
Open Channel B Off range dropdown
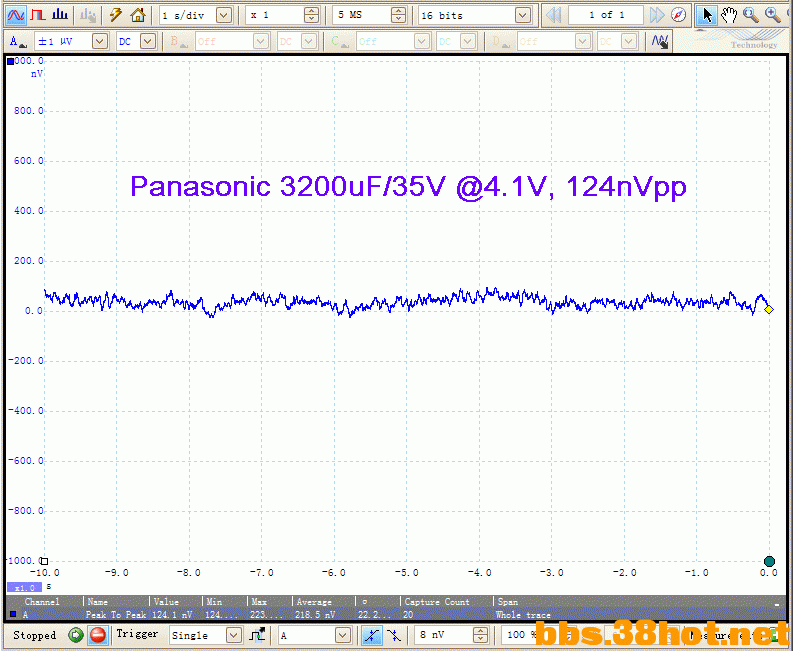[x=260, y=41]
